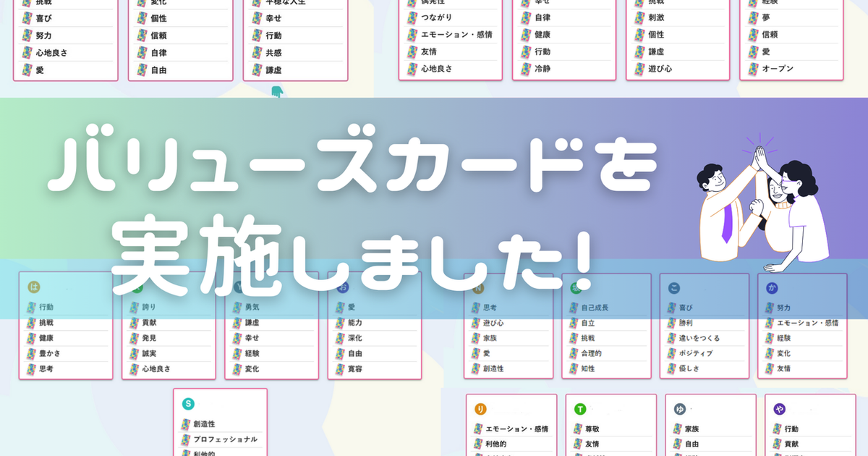Click 愛 in the お card
The image size is (868, 456).
tap(352, 308)
